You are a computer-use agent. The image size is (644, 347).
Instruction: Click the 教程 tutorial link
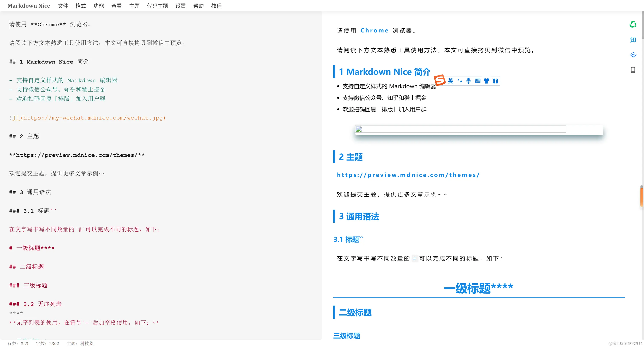216,6
